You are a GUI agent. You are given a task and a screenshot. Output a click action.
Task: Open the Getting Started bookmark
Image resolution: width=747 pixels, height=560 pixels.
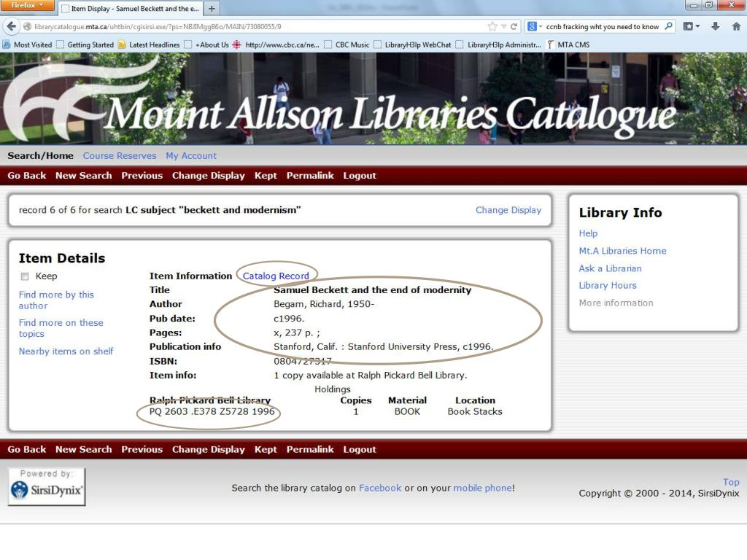tap(85, 44)
